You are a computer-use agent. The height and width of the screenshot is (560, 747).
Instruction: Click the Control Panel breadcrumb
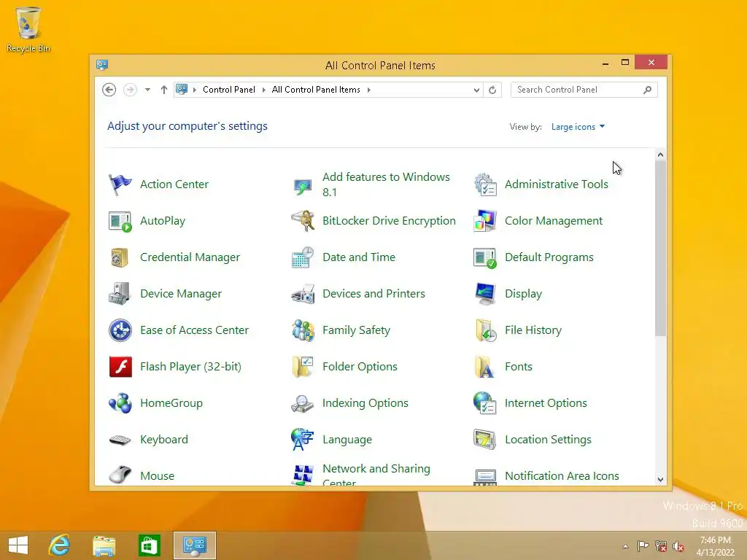tap(228, 90)
